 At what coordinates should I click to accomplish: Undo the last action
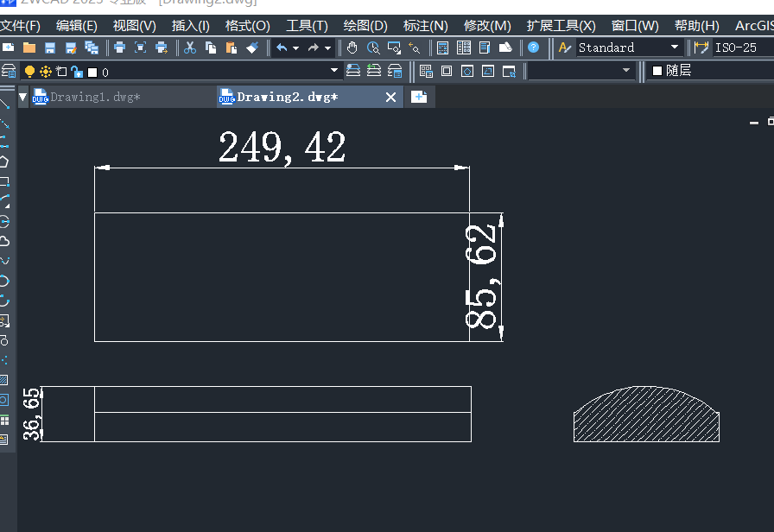click(x=282, y=47)
